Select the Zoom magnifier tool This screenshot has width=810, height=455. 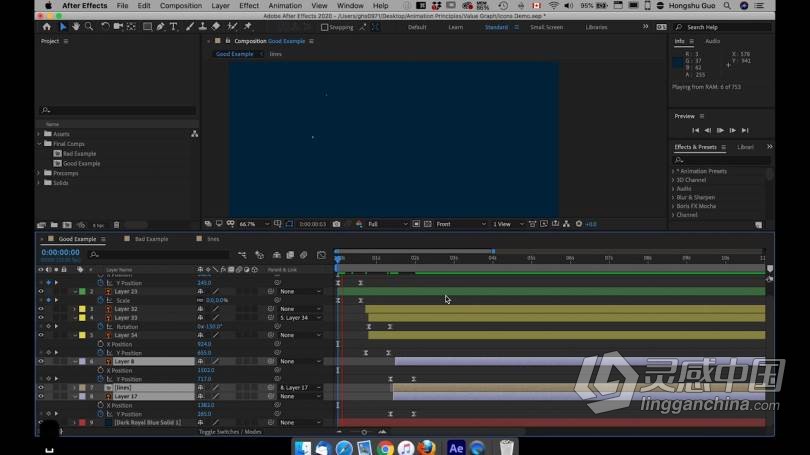click(89, 26)
